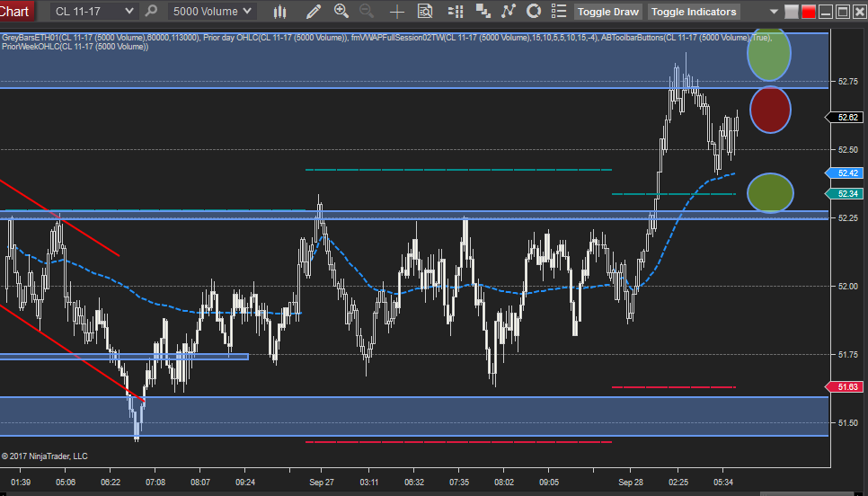Click the Toggle Draw button
This screenshot has height=496, width=868.
(607, 12)
